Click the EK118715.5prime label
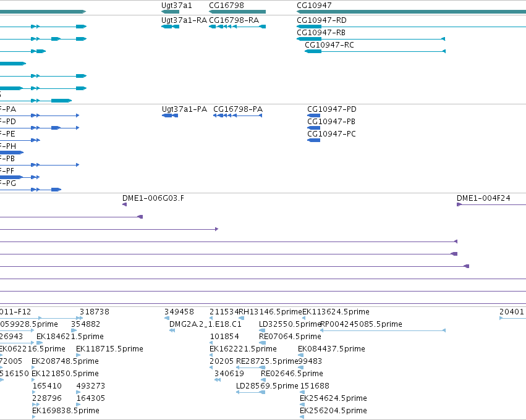526x420 pixels. pos(109,349)
